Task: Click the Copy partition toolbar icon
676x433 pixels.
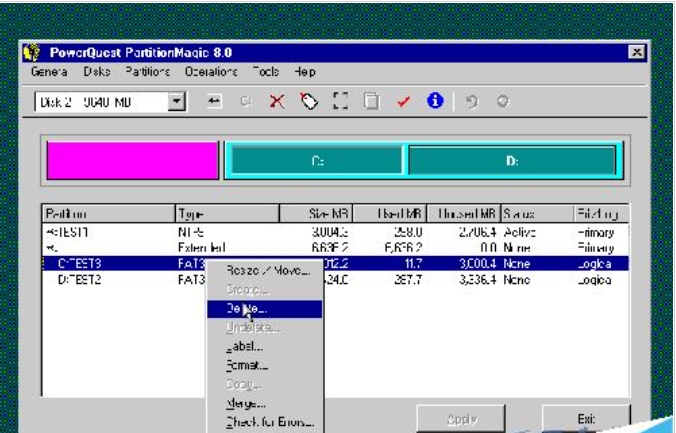Action: click(x=371, y=102)
